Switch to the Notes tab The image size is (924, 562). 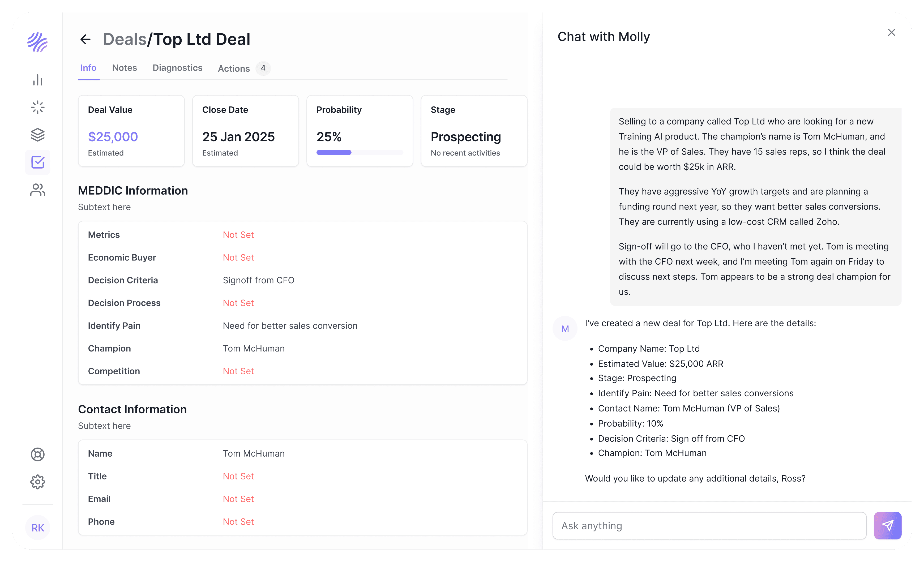coord(125,68)
